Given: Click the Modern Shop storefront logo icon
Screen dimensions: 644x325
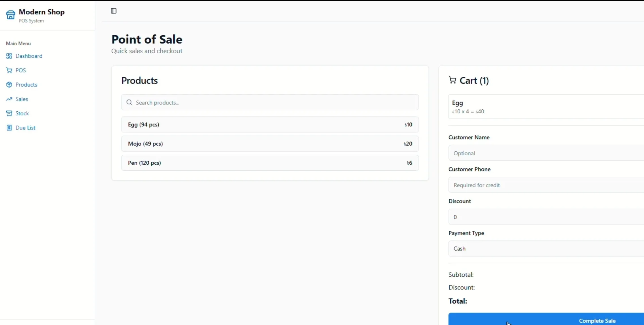Looking at the screenshot, I should 10,15.
